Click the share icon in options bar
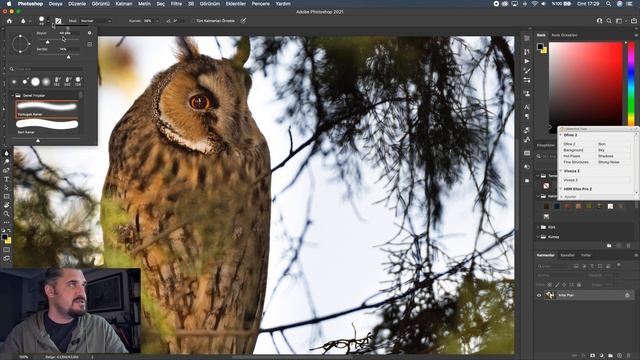 (x=634, y=21)
